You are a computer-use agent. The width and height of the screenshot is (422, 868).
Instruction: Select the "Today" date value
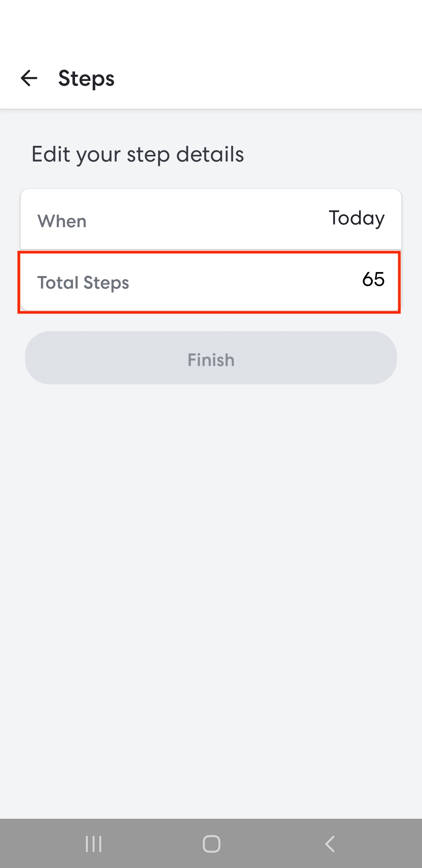(356, 219)
